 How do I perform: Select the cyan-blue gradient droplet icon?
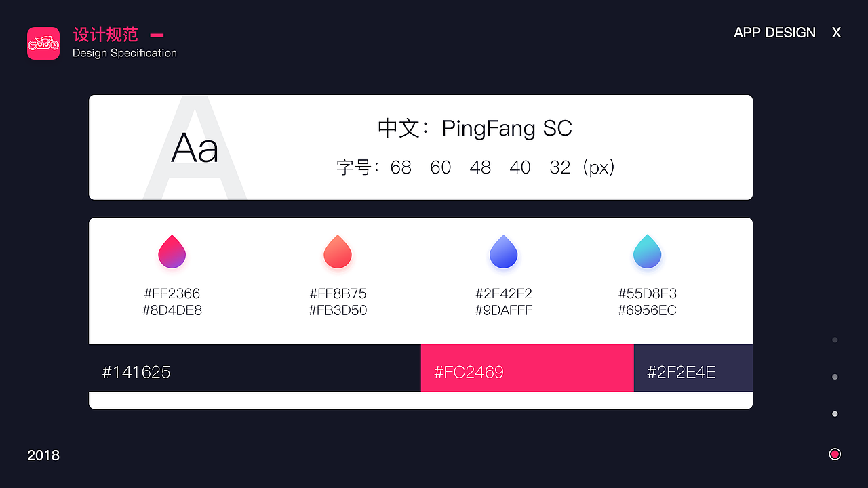tap(648, 251)
